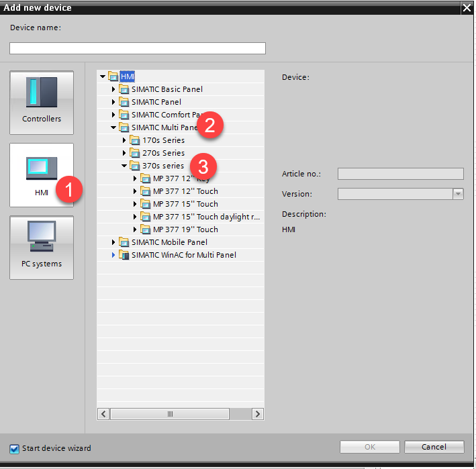The height and width of the screenshot is (469, 476).
Task: Expand the 270s Series node
Action: pyautogui.click(x=124, y=153)
